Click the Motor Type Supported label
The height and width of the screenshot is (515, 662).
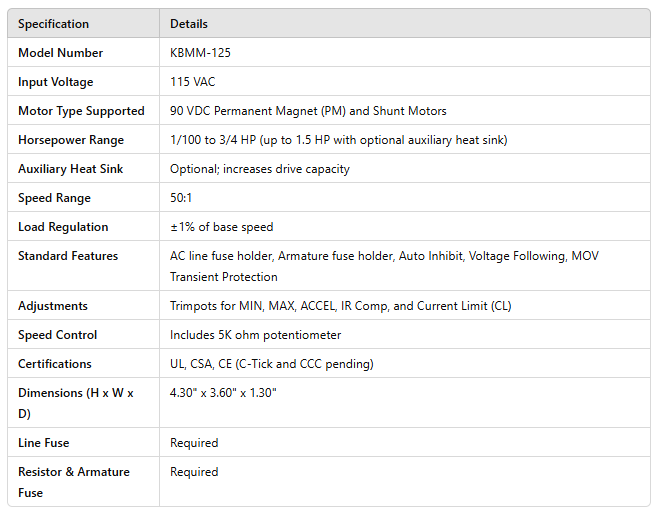click(x=81, y=111)
